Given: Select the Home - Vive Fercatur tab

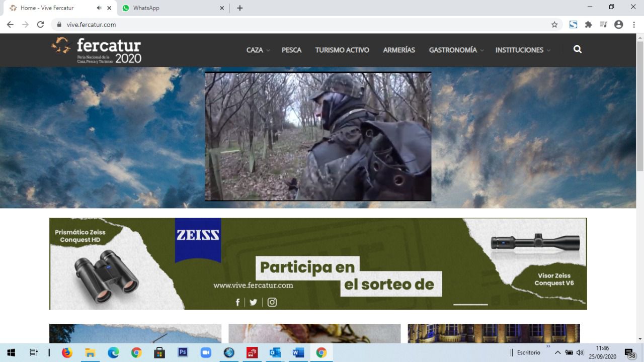Looking at the screenshot, I should (59, 8).
